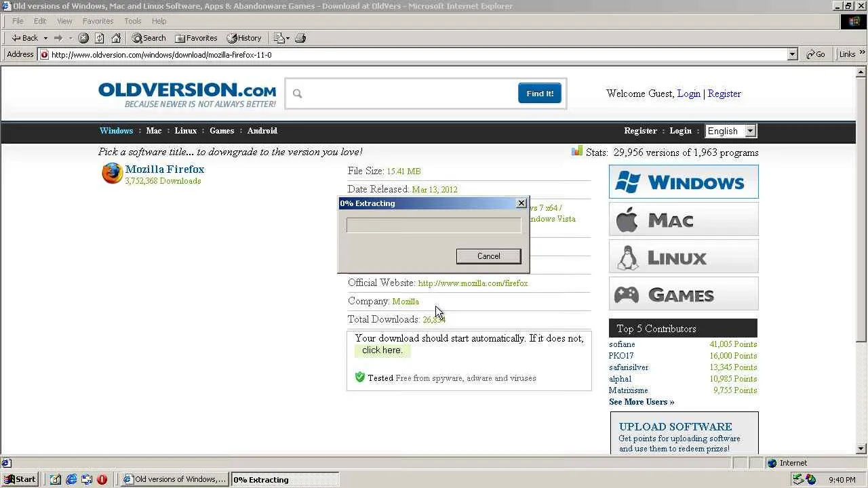Open the Edit menu
The width and height of the screenshot is (868, 488).
pos(40,21)
